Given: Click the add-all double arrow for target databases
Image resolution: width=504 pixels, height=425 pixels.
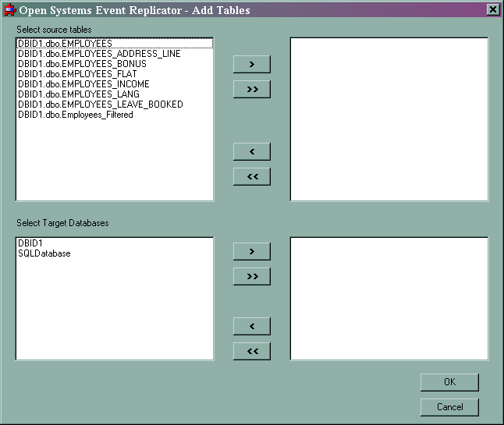Looking at the screenshot, I should tap(251, 276).
